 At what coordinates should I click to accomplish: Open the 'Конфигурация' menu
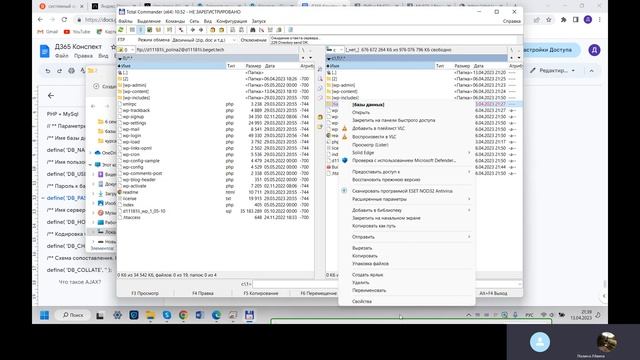pyautogui.click(x=231, y=21)
